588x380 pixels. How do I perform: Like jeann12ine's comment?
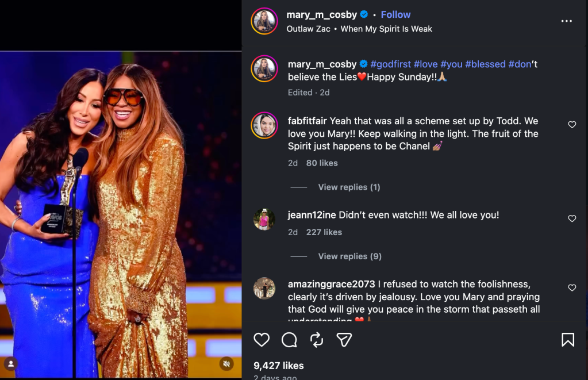point(572,218)
